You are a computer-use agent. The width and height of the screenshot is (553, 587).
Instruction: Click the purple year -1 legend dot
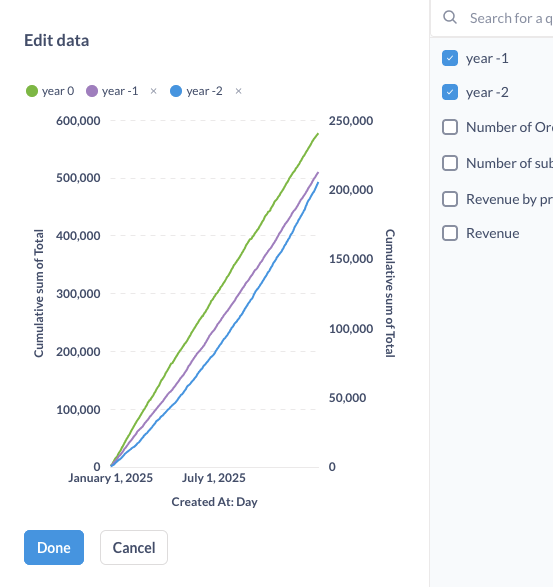click(92, 91)
